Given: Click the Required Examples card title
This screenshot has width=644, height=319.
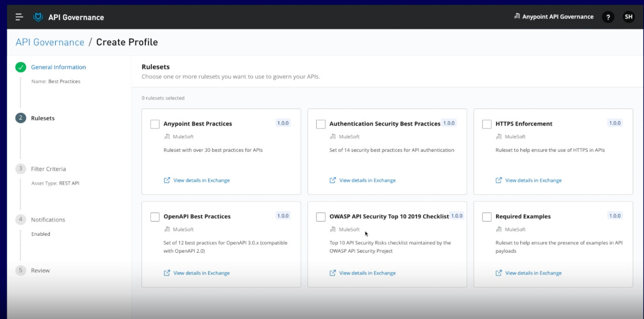Looking at the screenshot, I should [x=523, y=216].
